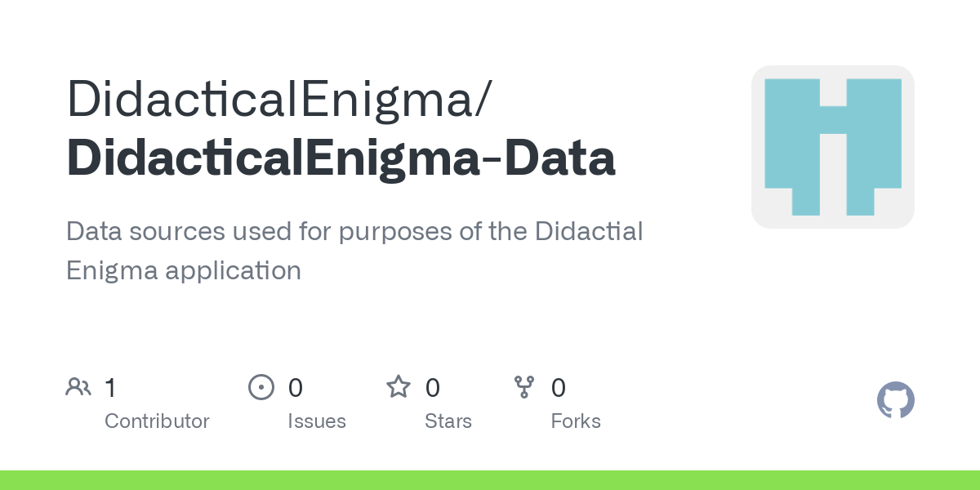Image resolution: width=980 pixels, height=490 pixels.
Task: Click the contributors people icon
Action: coord(78,387)
